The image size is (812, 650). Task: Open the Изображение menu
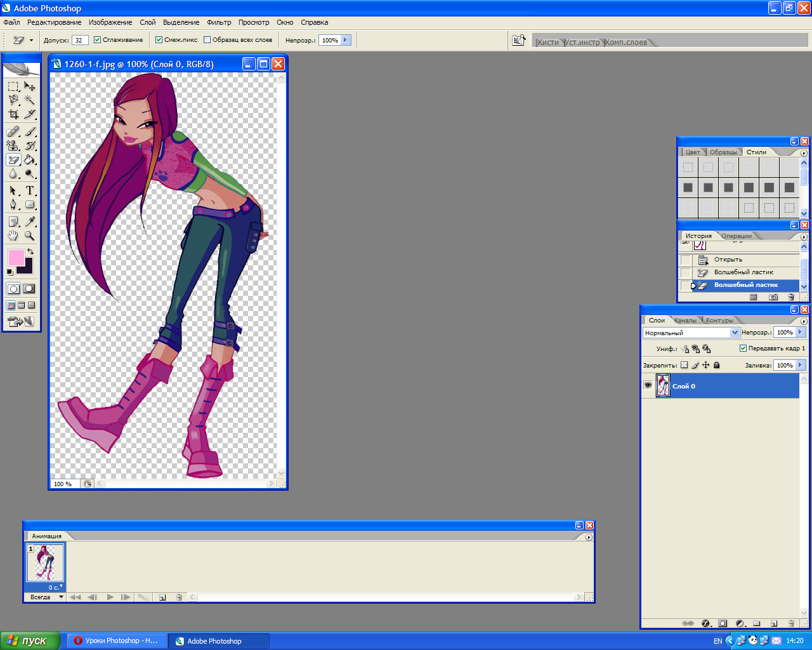(110, 22)
